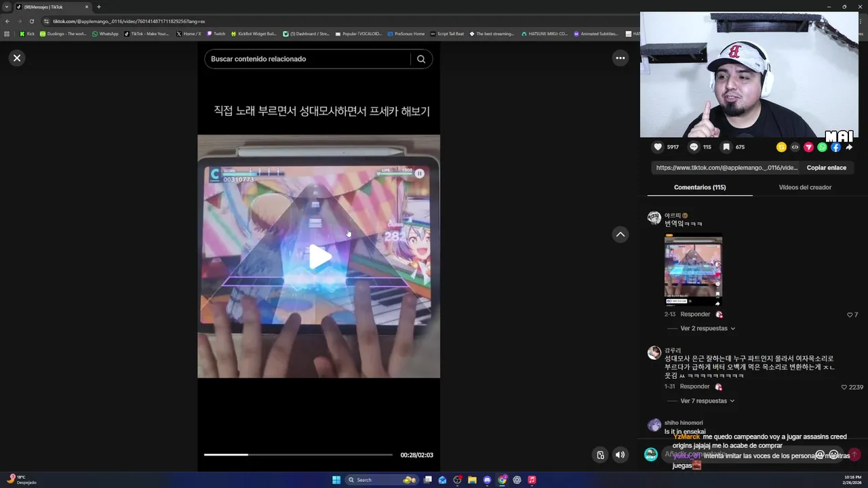
Task: Expand Ver 7 respuestas
Action: coord(707,401)
